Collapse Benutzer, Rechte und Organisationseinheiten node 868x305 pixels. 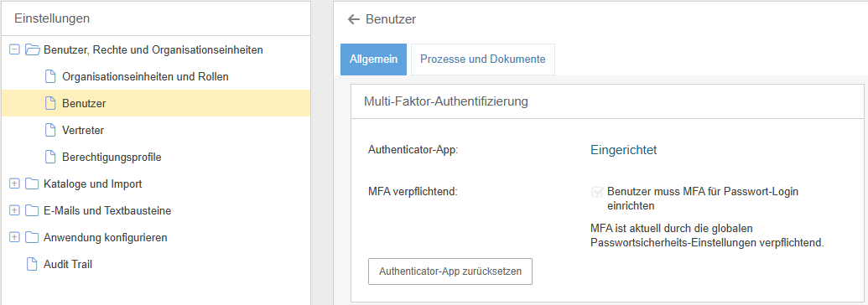[15, 49]
